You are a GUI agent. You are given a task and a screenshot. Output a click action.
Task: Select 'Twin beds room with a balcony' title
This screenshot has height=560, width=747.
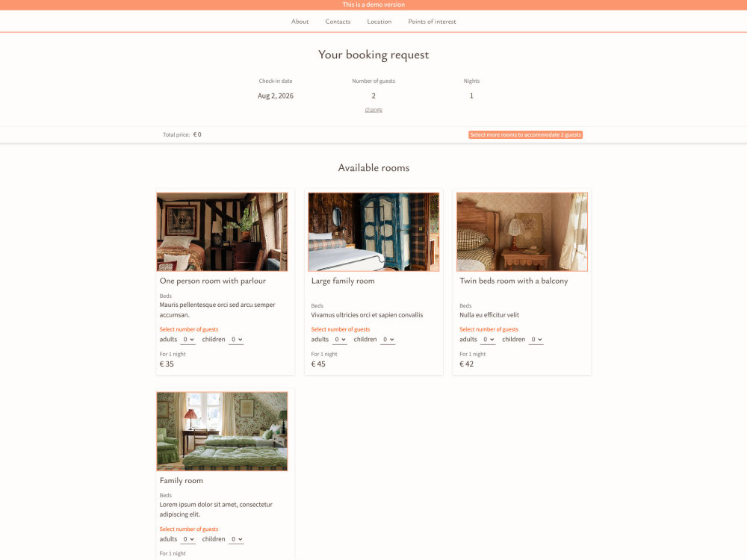[514, 281]
